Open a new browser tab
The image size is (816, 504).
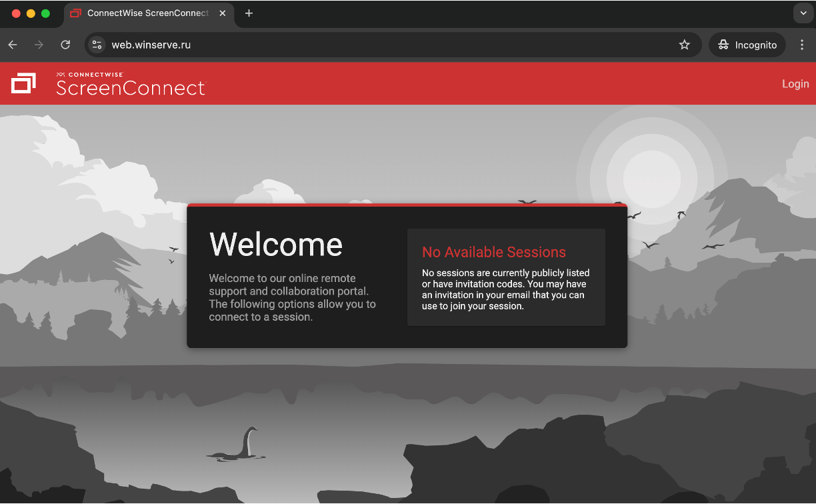click(249, 13)
